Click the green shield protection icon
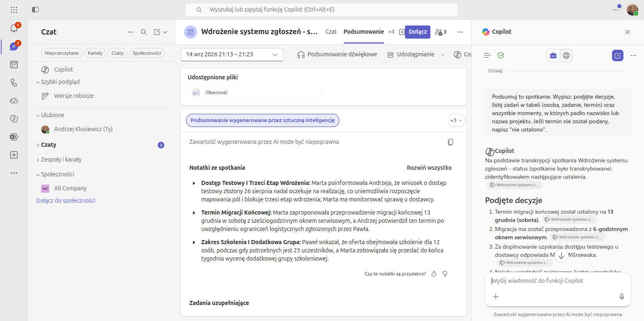This screenshot has width=644, height=321. (501, 55)
